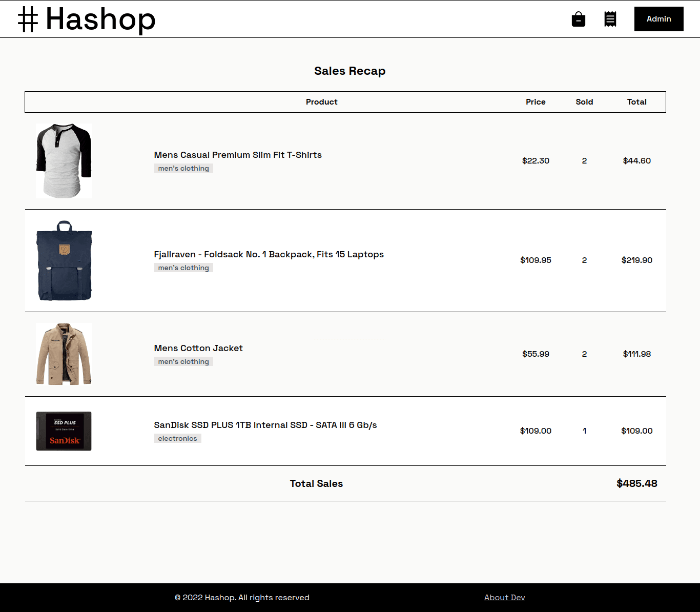Click the Sold column header

584,101
